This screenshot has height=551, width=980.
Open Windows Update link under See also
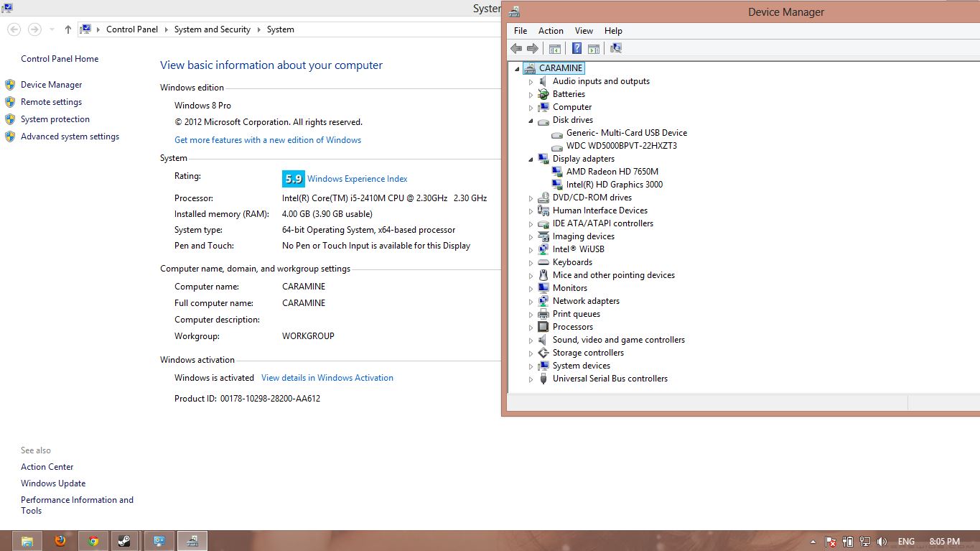coord(53,483)
